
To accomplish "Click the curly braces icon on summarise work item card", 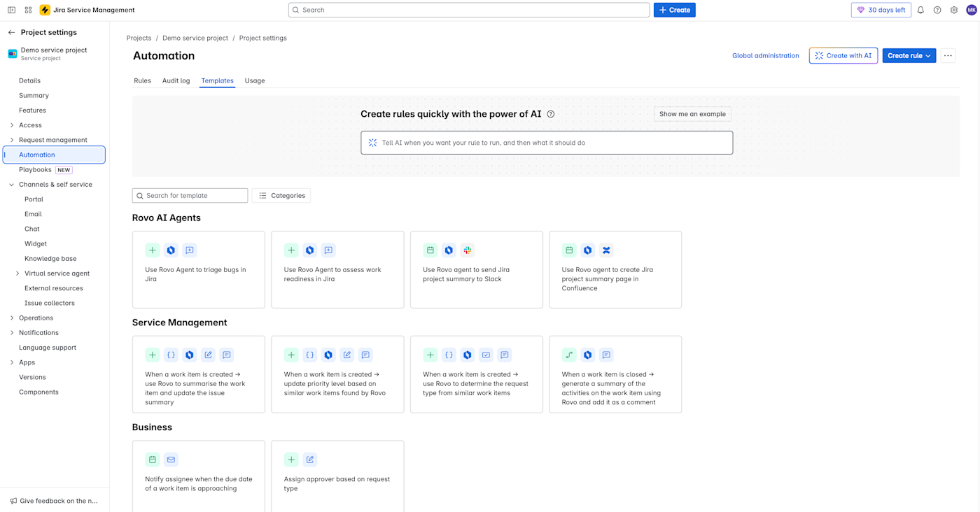I will (x=171, y=355).
